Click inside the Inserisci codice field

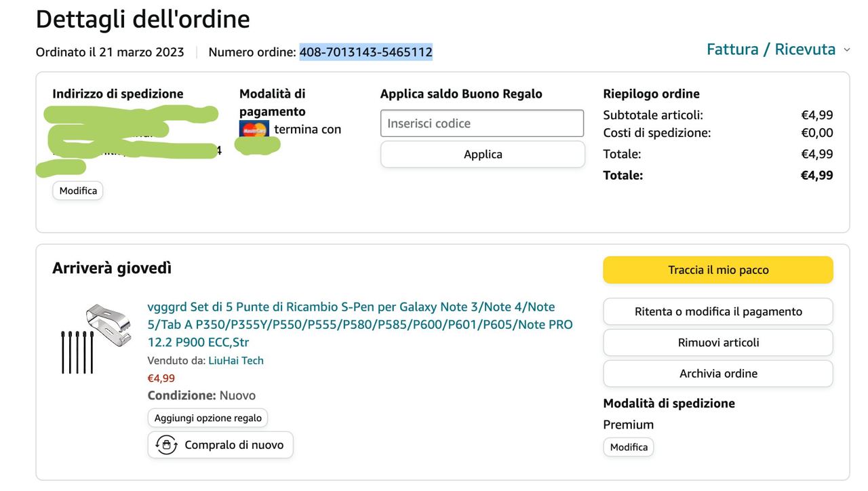point(481,123)
